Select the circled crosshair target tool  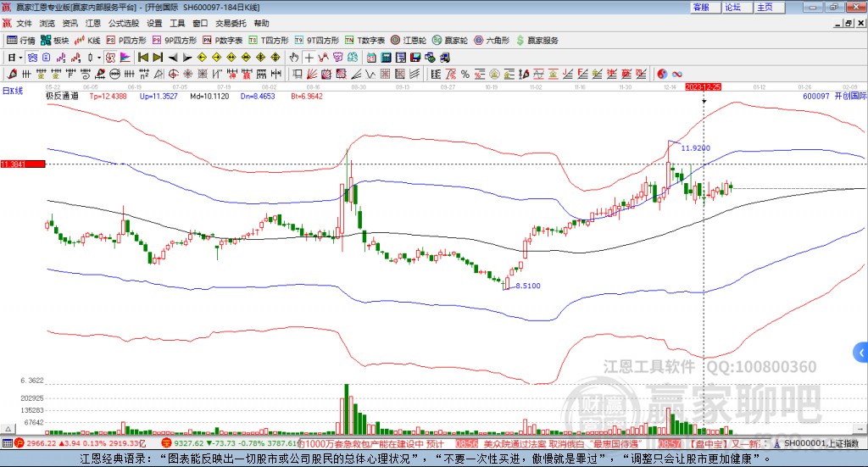173,74
